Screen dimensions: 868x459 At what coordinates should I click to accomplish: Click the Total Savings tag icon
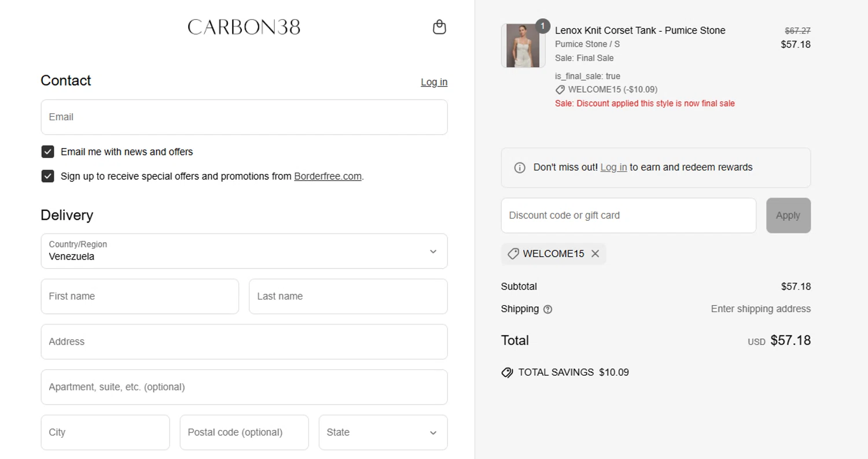coord(507,372)
